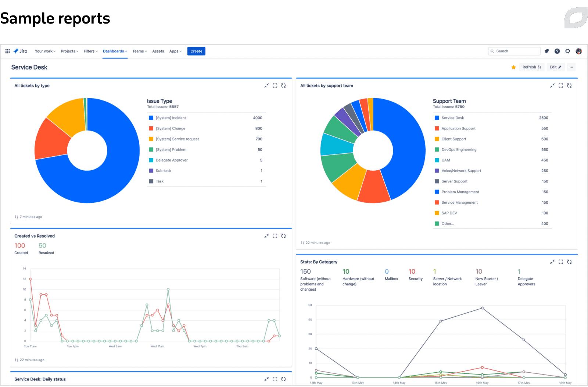Screen dimensions: 588x387
Task: Refresh the Created vs Resolved gadget
Action: point(283,236)
